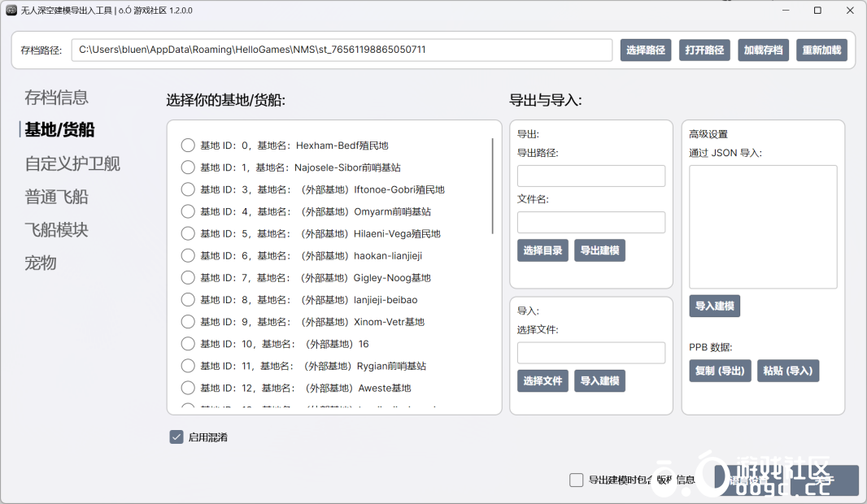Select base ID 0 Hexham-Bedf殖民地
Viewport: 867px width, 504px height.
188,146
